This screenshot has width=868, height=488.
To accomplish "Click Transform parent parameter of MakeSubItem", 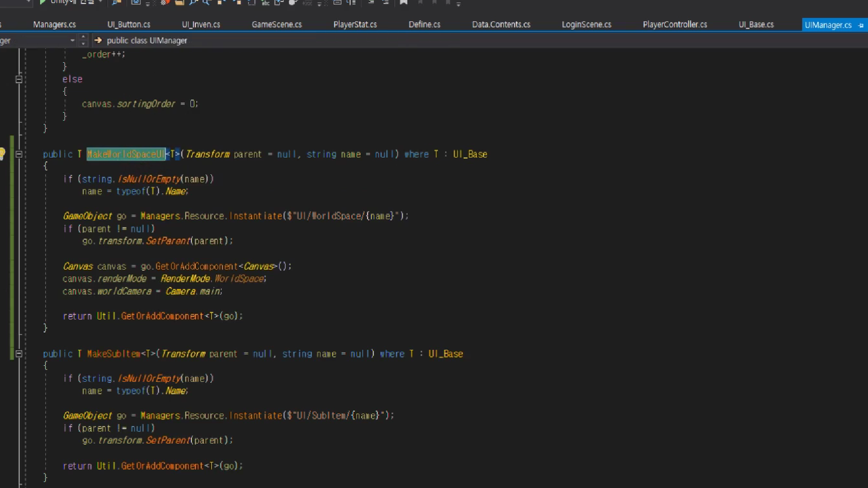I will pyautogui.click(x=199, y=354).
